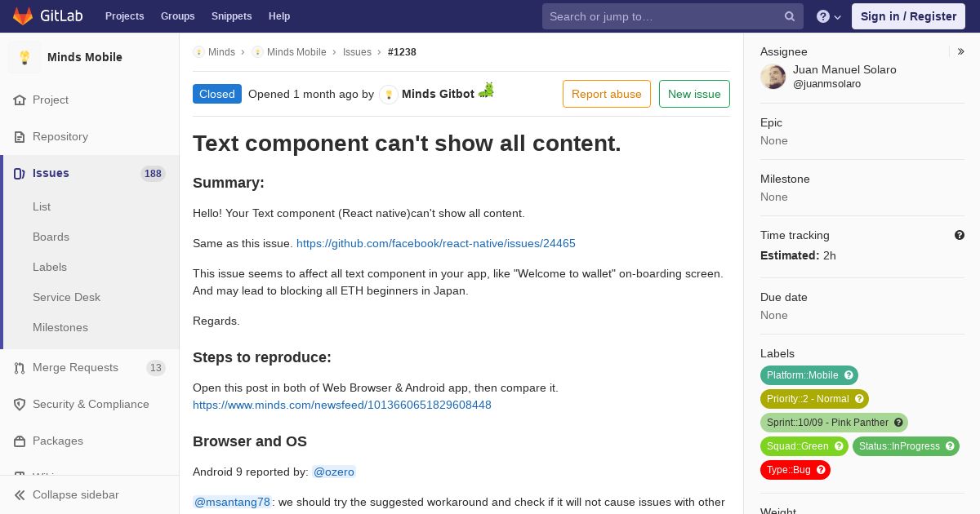This screenshot has height=514, width=980.
Task: Click the Minds group icon in the breadcrumb
Action: click(x=198, y=52)
